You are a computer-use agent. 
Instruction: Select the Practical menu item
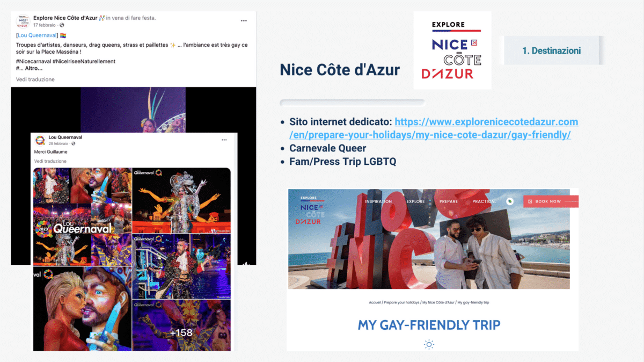pyautogui.click(x=484, y=201)
